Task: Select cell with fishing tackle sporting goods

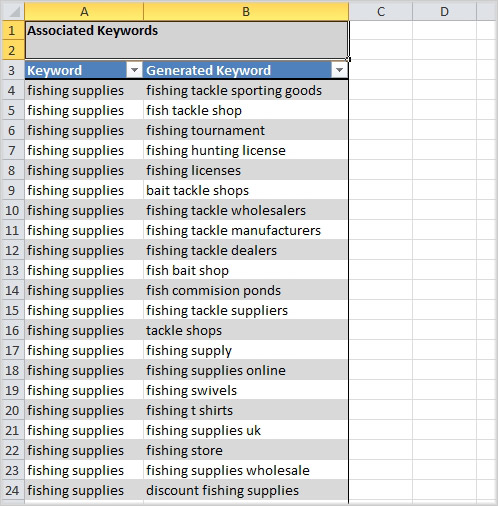Action: [x=246, y=90]
